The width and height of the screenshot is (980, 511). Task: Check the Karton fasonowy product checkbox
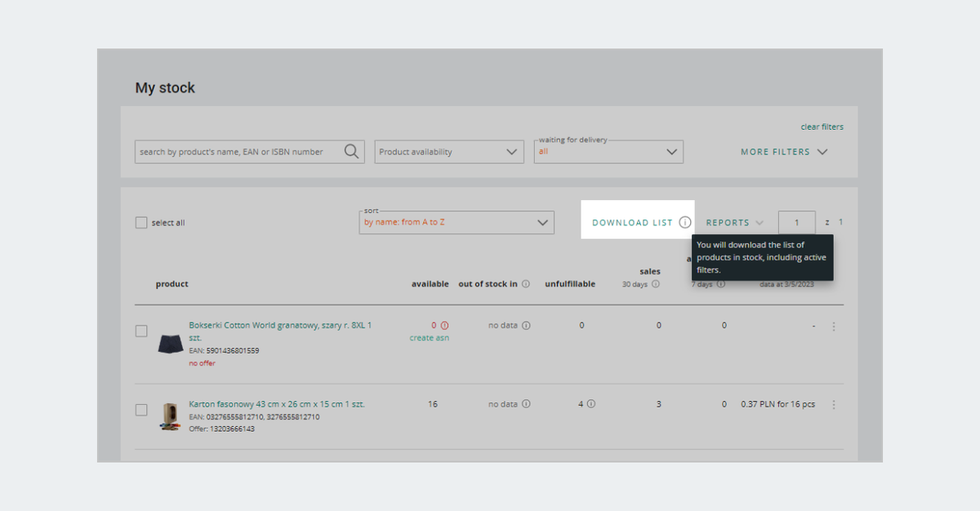[141, 410]
